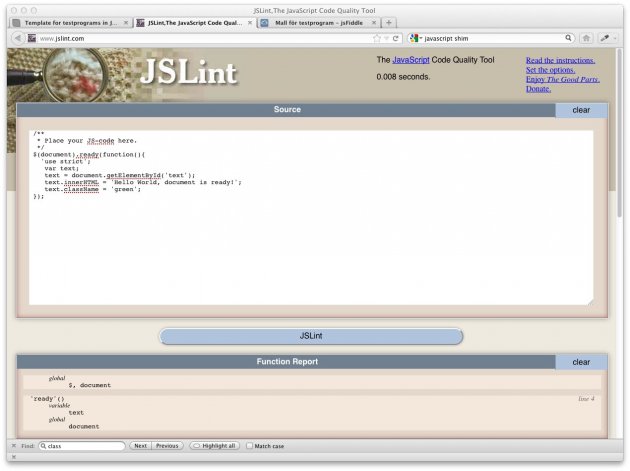Reload the page with the refresh icon
Screen dimensions: 630x471
(395, 38)
